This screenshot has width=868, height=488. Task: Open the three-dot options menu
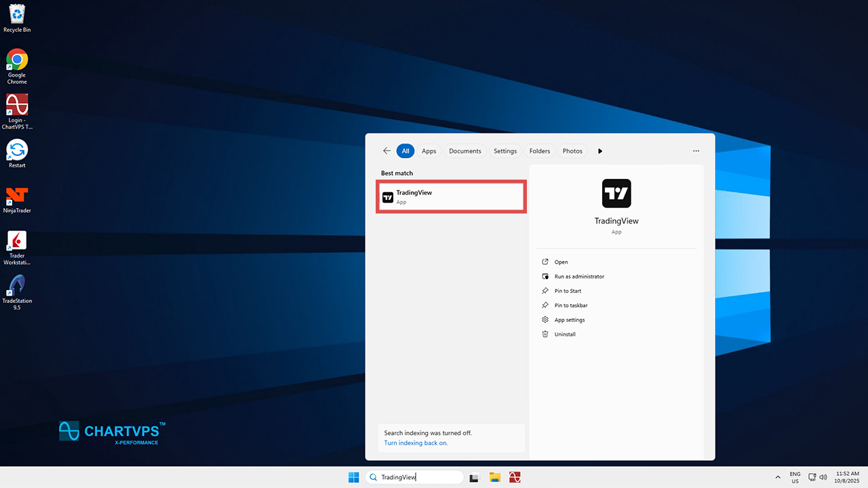click(x=696, y=151)
